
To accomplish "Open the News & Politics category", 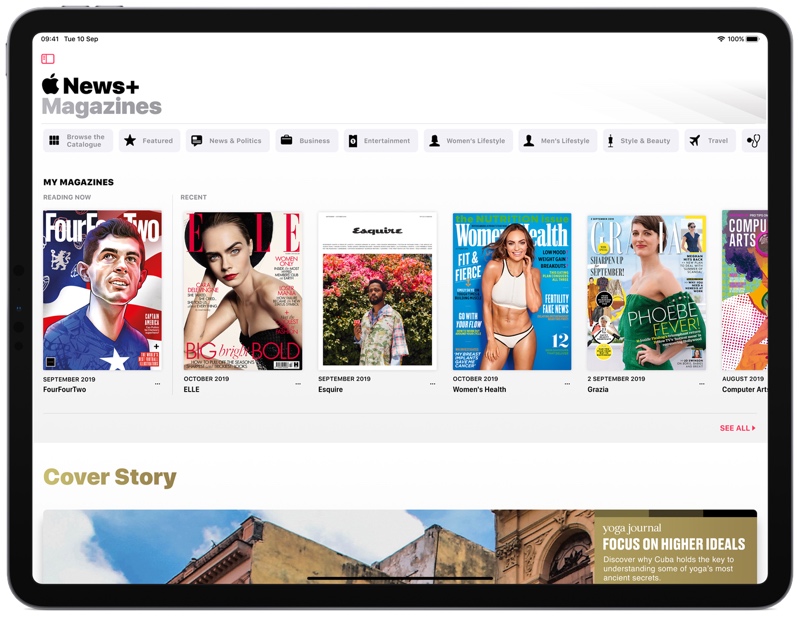I will pyautogui.click(x=228, y=140).
